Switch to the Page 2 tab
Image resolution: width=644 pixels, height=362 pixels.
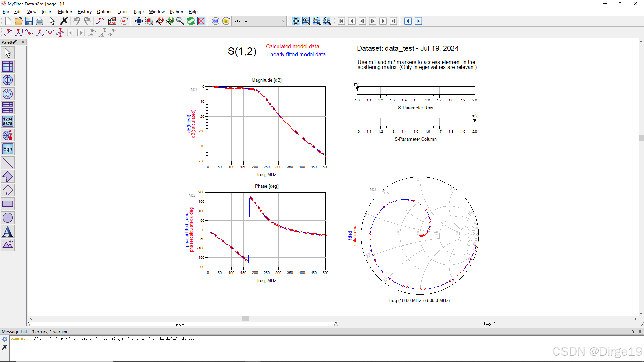[490, 324]
